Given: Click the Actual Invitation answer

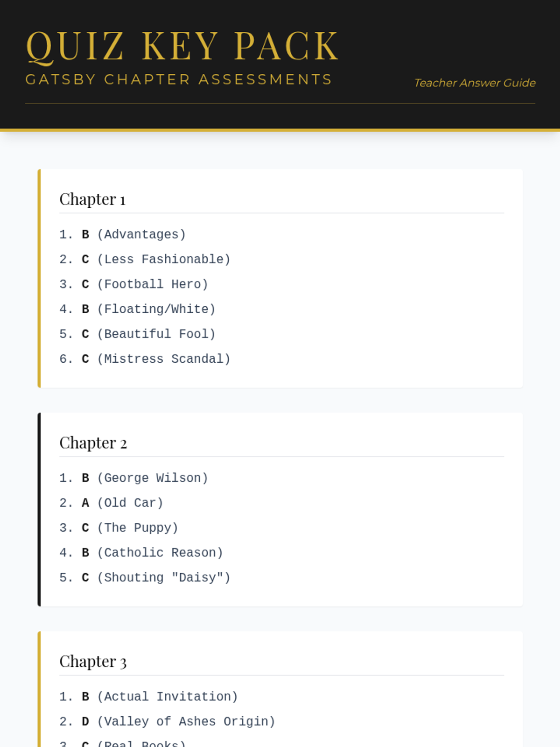Looking at the screenshot, I should [x=149, y=697].
